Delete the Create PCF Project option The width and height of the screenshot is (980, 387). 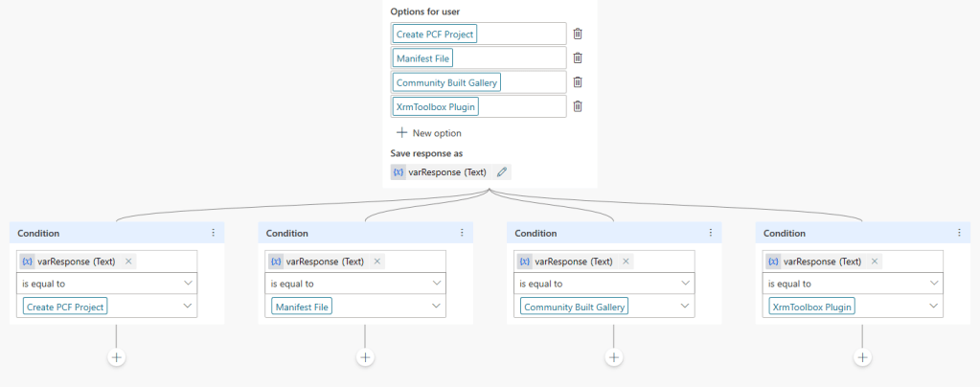tap(578, 34)
